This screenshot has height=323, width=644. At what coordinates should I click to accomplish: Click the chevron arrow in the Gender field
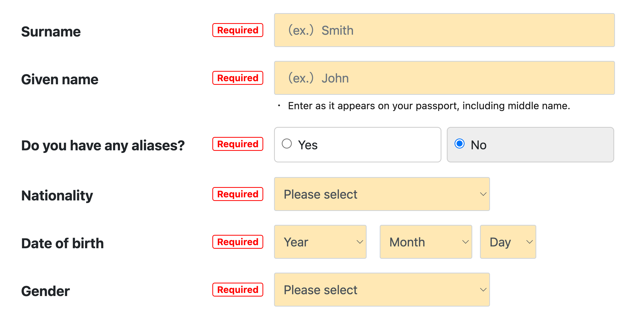[x=483, y=290]
